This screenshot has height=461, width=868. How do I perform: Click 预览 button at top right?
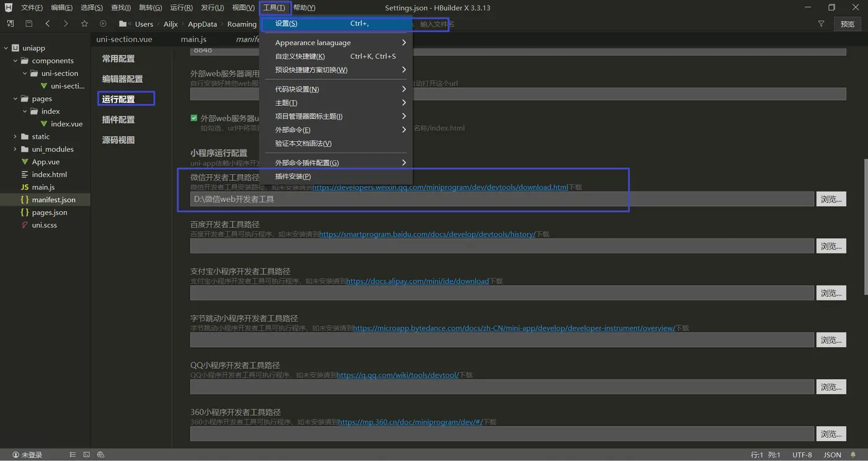coord(848,24)
